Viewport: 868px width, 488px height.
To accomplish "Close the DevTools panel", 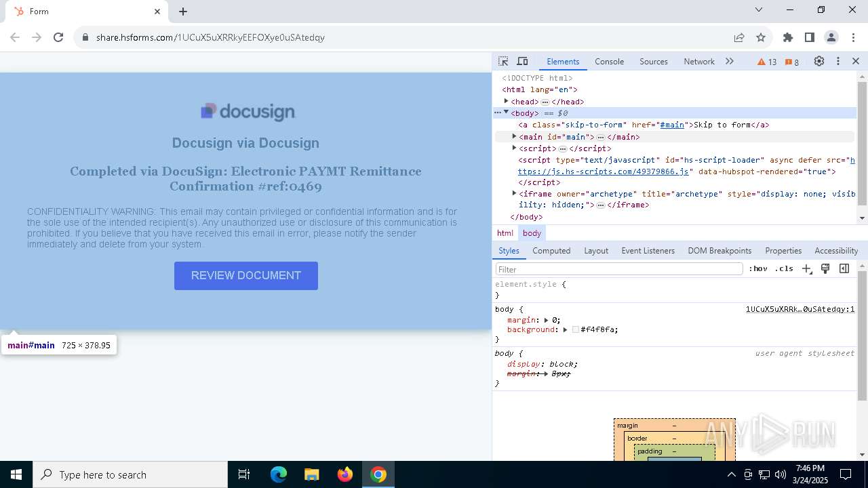I will 856,61.
